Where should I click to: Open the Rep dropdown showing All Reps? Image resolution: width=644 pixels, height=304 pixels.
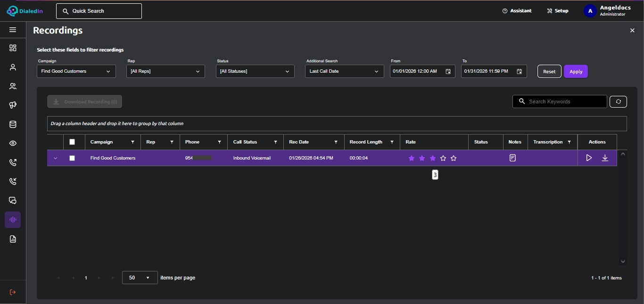pyautogui.click(x=165, y=71)
